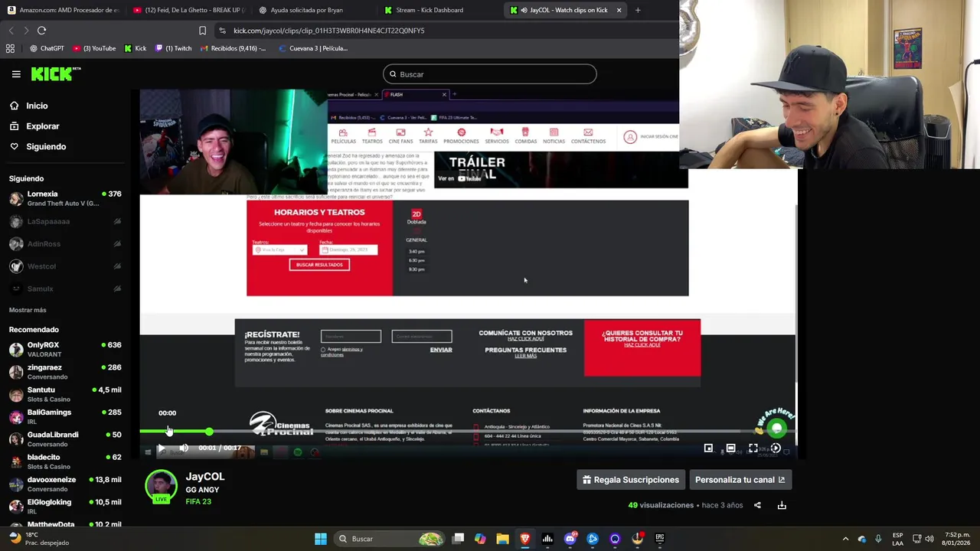The width and height of the screenshot is (980, 551).
Task: Click Personaliza tu canal button
Action: click(x=740, y=480)
